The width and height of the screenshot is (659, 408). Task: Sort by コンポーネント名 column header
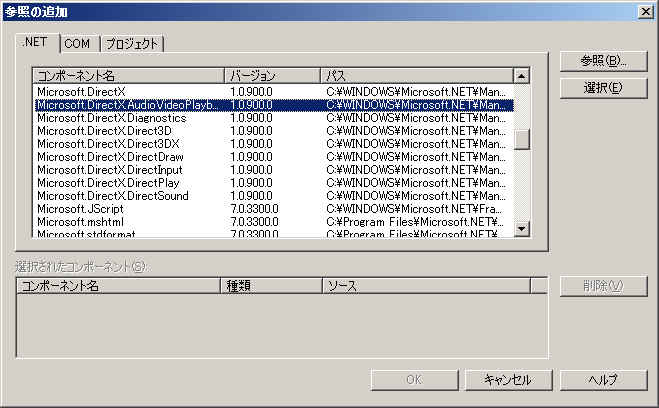(x=128, y=76)
